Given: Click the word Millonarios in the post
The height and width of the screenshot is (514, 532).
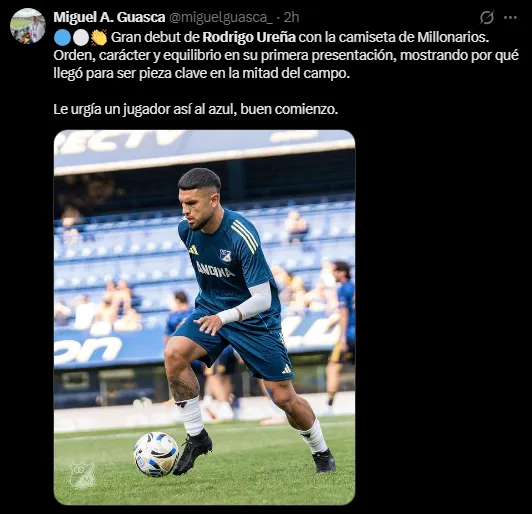Looking at the screenshot, I should click(453, 37).
